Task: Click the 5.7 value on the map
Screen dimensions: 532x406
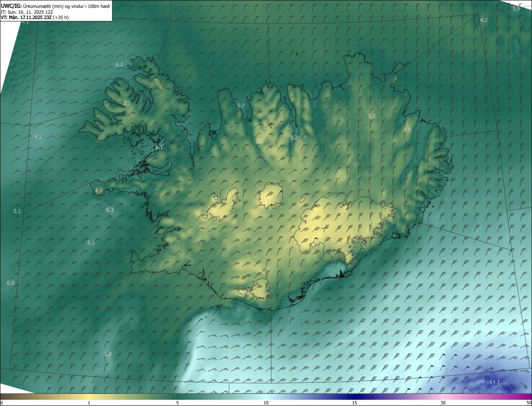Action: [241, 106]
